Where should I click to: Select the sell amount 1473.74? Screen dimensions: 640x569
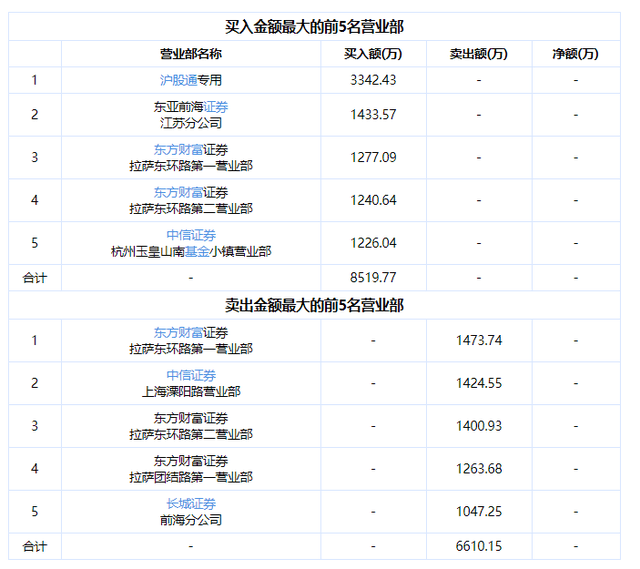coord(479,340)
